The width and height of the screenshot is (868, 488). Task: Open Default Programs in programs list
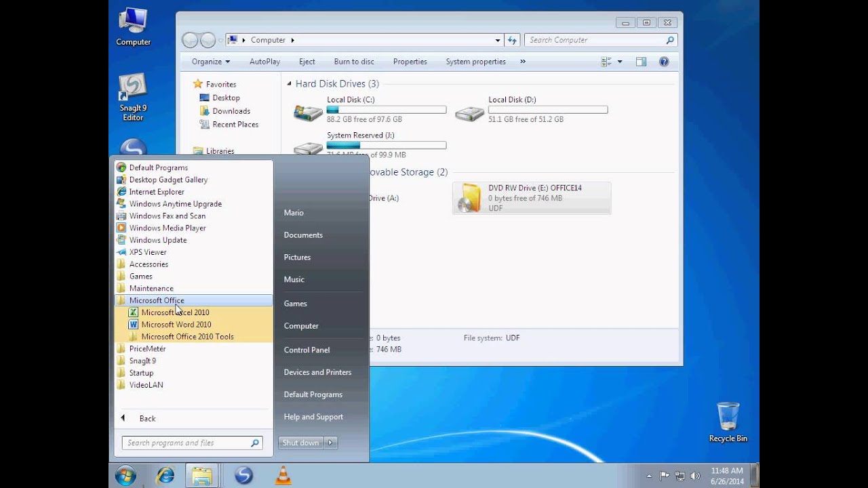pyautogui.click(x=159, y=167)
